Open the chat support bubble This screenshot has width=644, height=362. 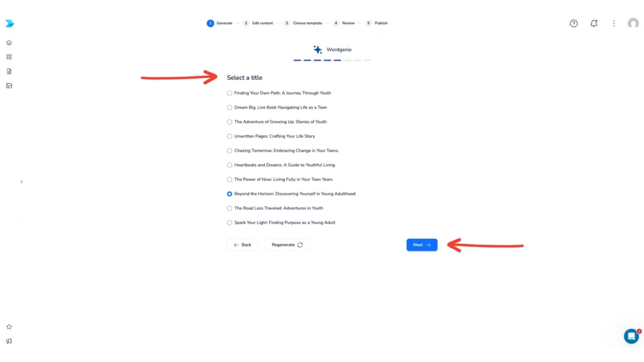631,336
